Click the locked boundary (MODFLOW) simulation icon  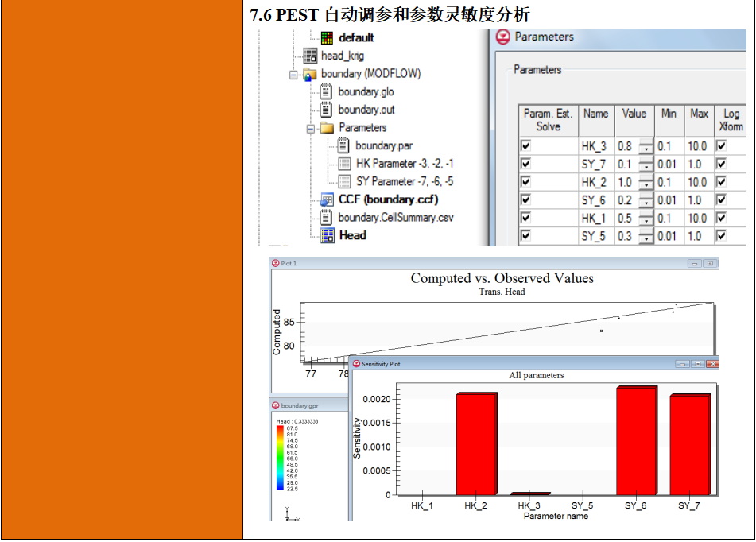tap(310, 74)
